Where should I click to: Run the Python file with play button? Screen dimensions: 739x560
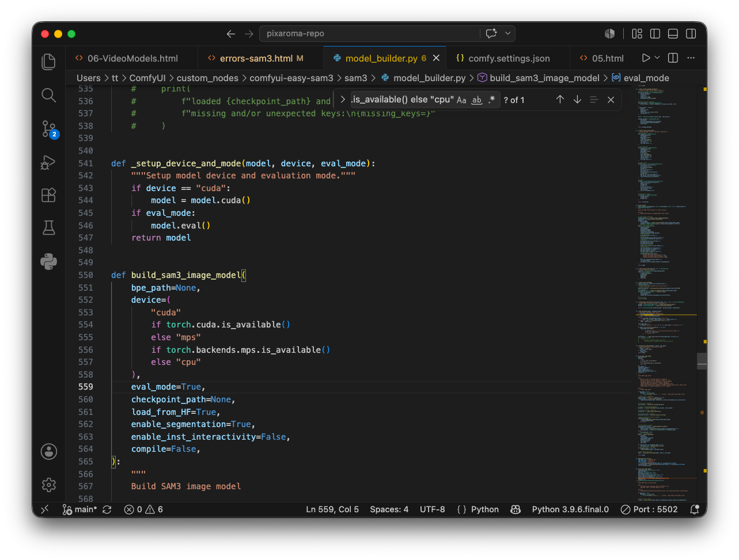pyautogui.click(x=646, y=58)
